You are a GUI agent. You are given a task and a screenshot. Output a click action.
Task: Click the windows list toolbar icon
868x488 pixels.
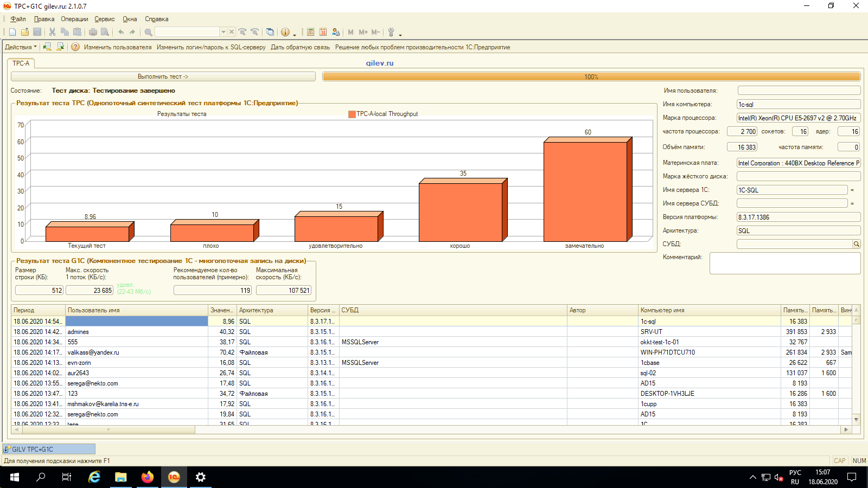270,32
